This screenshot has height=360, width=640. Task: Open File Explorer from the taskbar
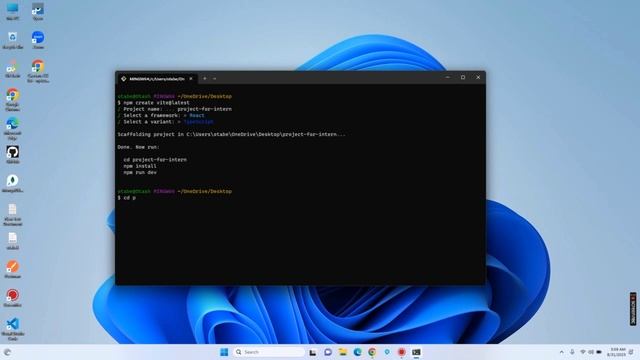click(x=342, y=352)
